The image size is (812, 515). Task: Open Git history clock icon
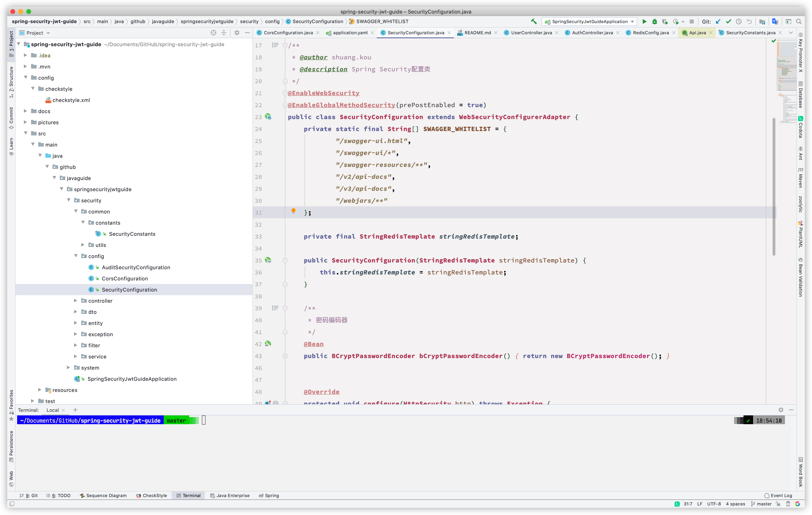point(739,21)
